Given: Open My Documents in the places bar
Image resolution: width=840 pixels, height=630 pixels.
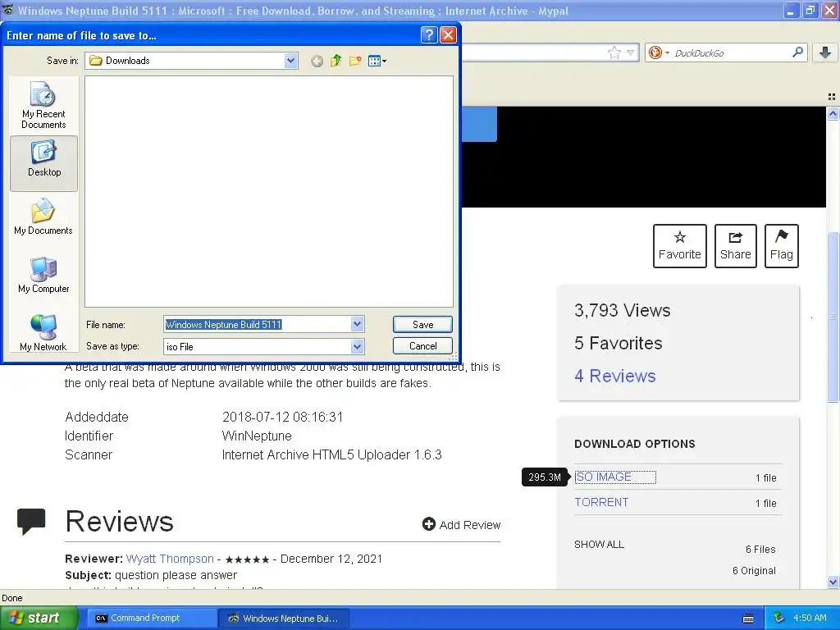Looking at the screenshot, I should pos(43,217).
